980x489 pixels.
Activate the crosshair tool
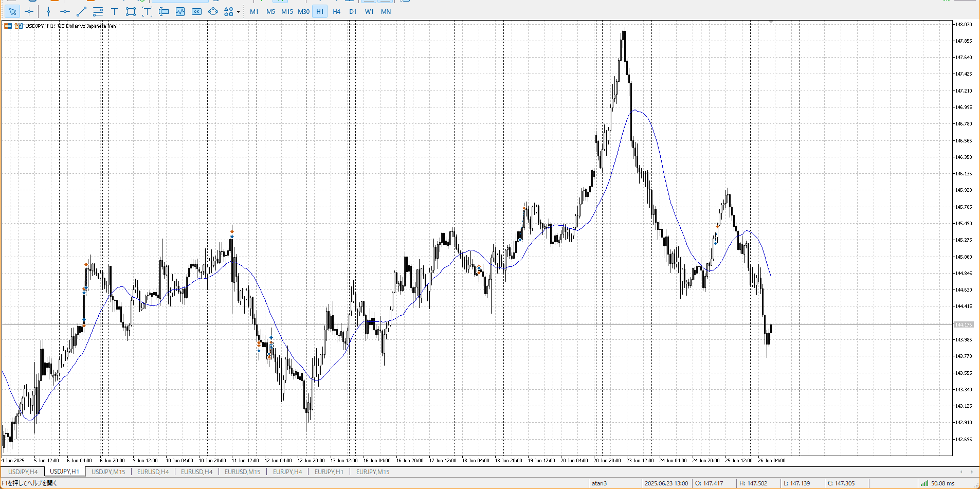tap(29, 11)
